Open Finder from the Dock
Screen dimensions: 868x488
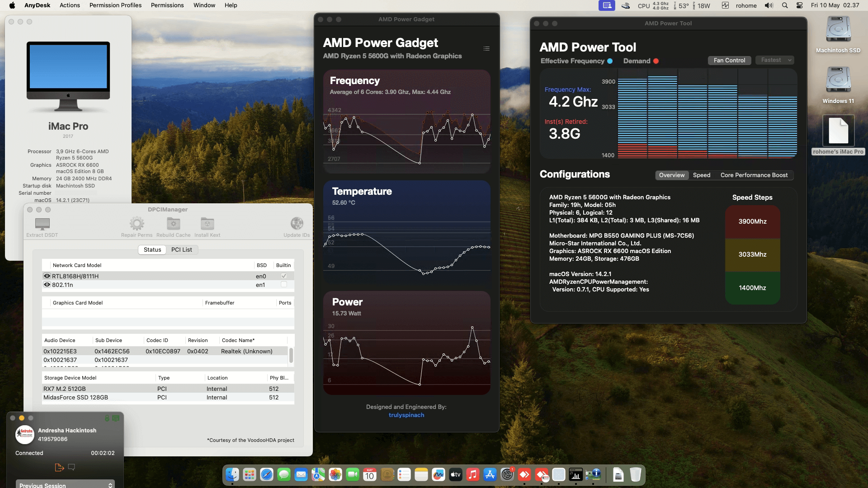[x=232, y=475]
